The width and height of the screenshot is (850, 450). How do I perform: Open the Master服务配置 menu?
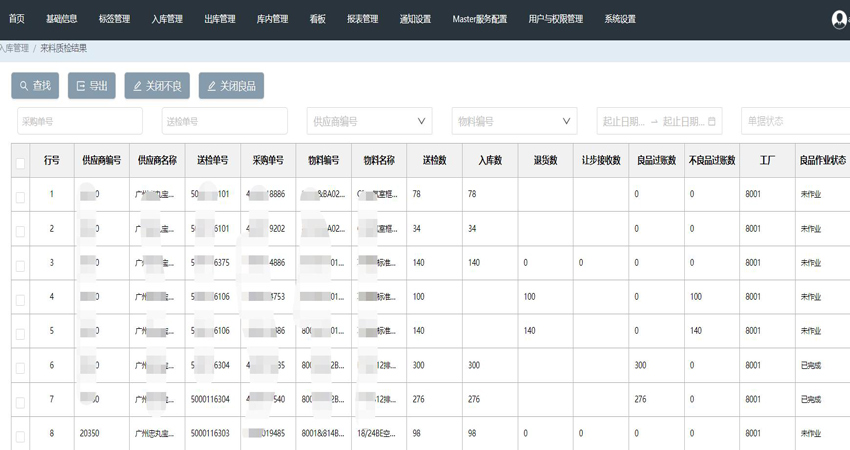[x=479, y=19]
